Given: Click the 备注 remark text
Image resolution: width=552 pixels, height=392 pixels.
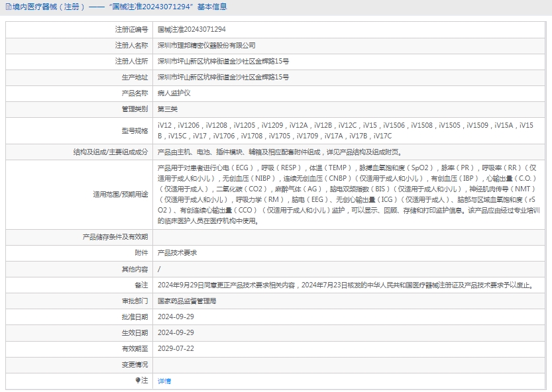Looking at the screenshot, I should click(345, 285).
